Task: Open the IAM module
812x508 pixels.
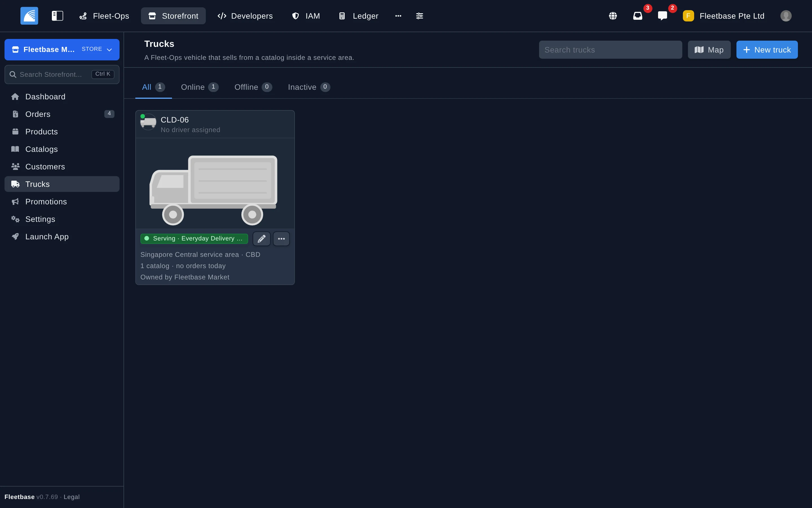Action: tap(306, 16)
